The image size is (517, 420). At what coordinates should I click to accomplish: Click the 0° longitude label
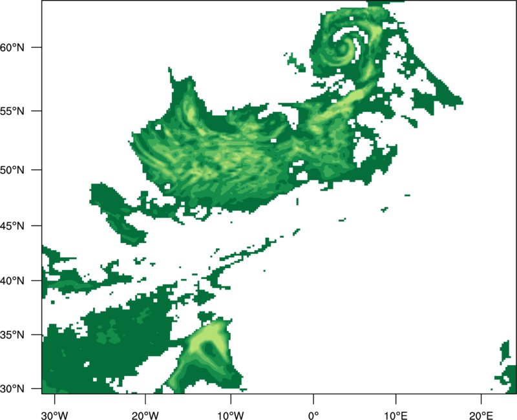(313, 415)
